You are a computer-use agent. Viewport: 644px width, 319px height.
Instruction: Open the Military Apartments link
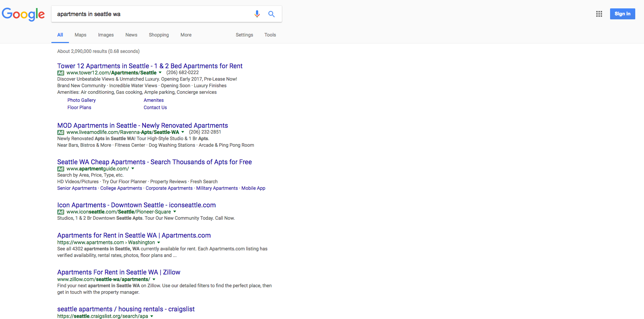217,188
